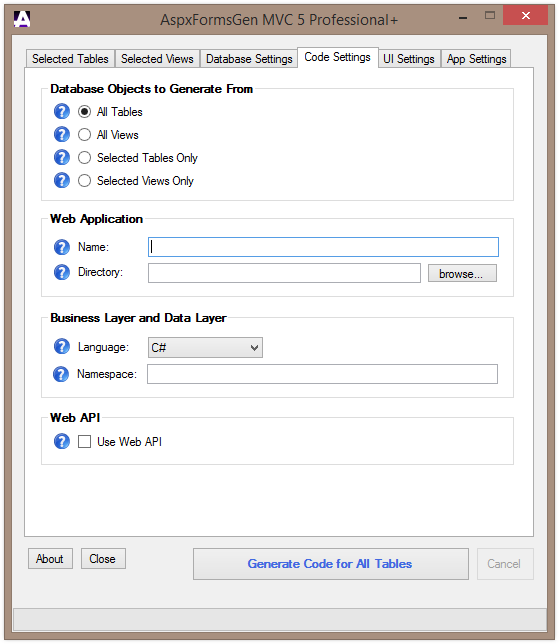Open help for Web Application Name field

tap(62, 247)
